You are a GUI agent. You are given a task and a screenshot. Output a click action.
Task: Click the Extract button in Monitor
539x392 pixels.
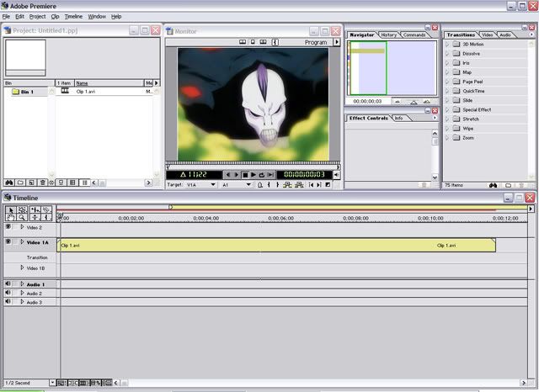299,185
